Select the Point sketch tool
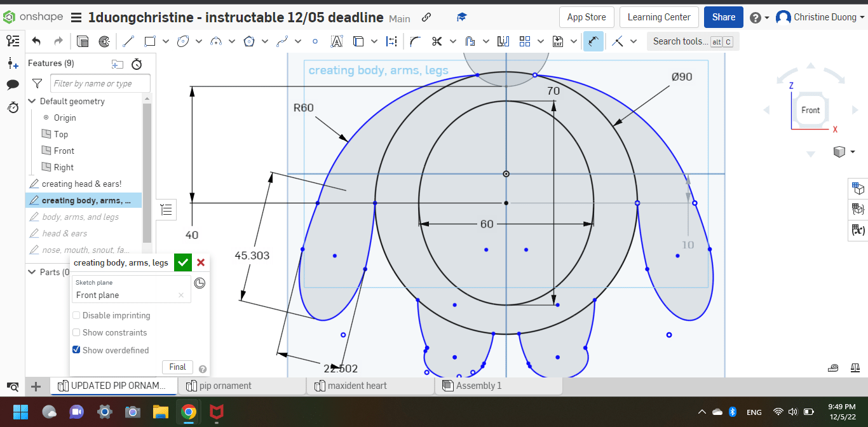868x427 pixels. coord(315,41)
